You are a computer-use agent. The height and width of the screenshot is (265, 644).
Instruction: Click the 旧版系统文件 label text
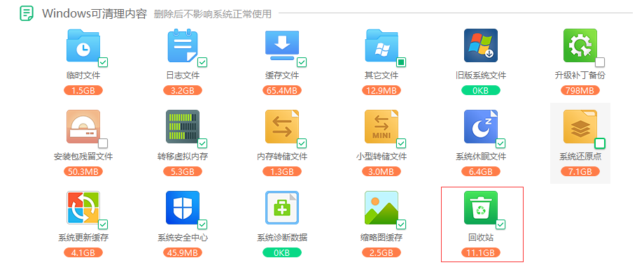tap(480, 76)
